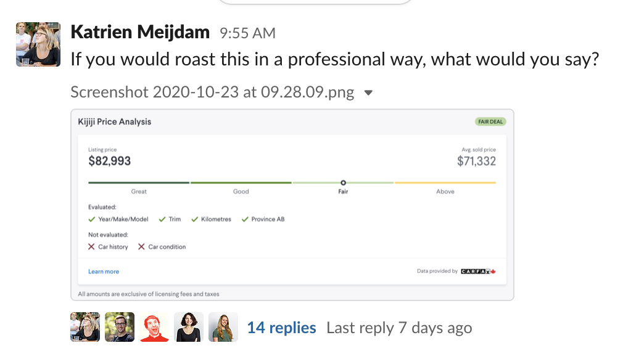Click the red cartoon reply avatar
The height and width of the screenshot is (364, 623).
[x=154, y=326]
